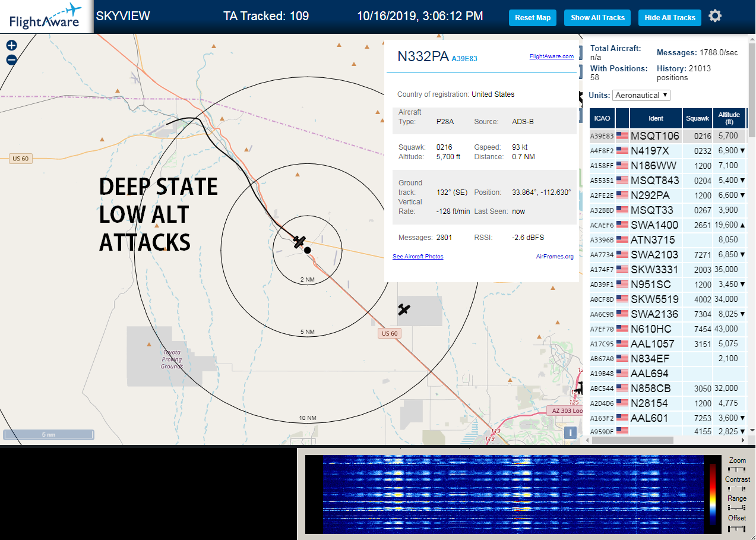756x540 pixels.
Task: Select the N610HC aircraft row
Action: [x=668, y=329]
